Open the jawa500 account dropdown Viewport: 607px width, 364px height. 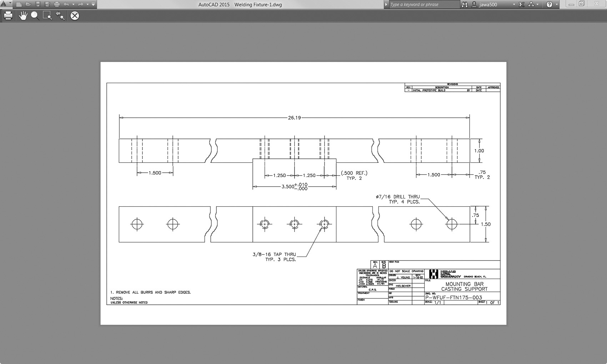coord(514,4)
